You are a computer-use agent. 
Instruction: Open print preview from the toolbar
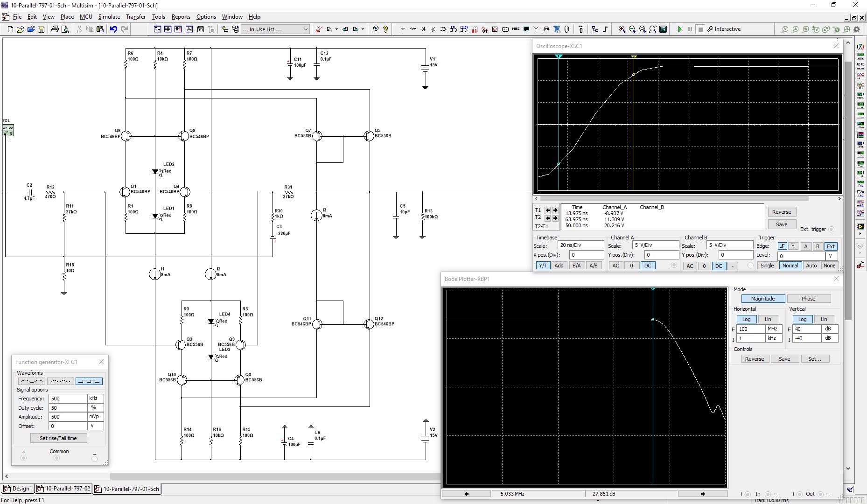pos(65,29)
